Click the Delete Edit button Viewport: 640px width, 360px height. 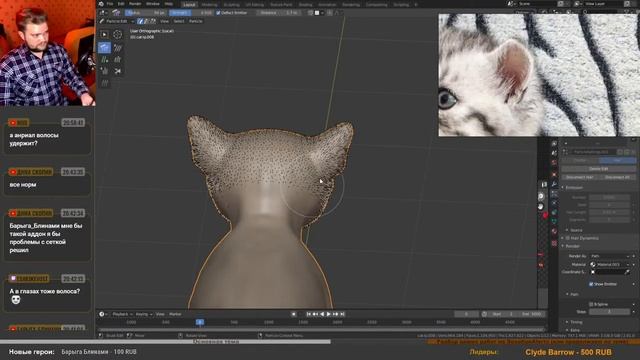point(598,169)
